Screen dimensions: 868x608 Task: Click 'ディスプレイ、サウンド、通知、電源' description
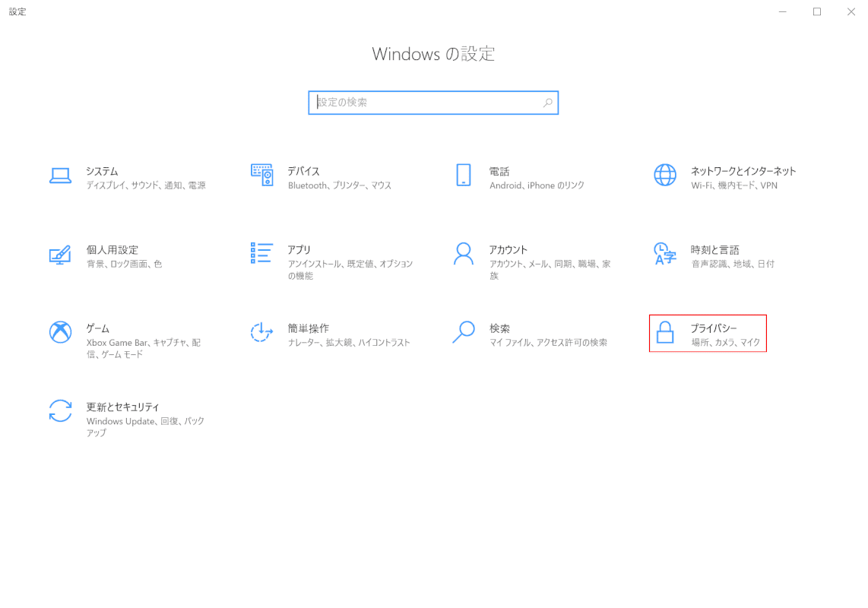146,185
